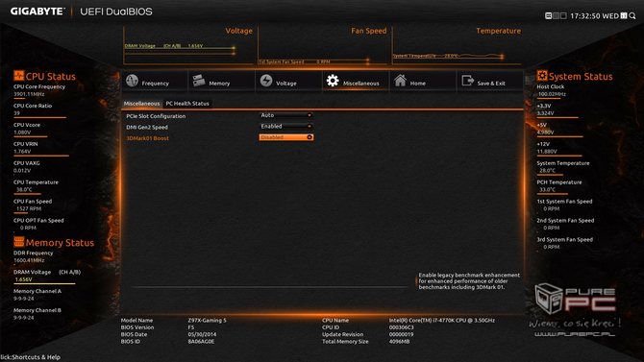Open the Frequency menu dial icon
Viewport: 644px width, 362px height.
[133, 81]
